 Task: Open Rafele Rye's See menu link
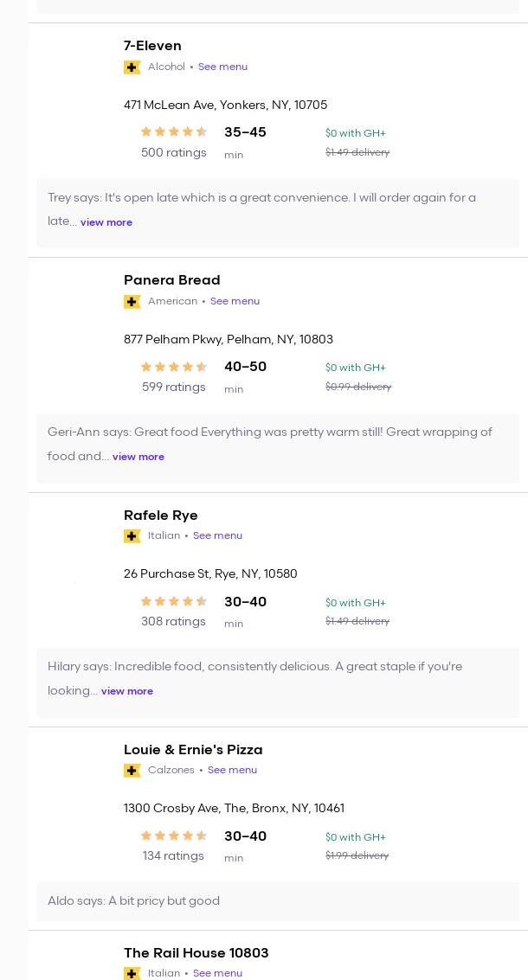pyautogui.click(x=217, y=535)
